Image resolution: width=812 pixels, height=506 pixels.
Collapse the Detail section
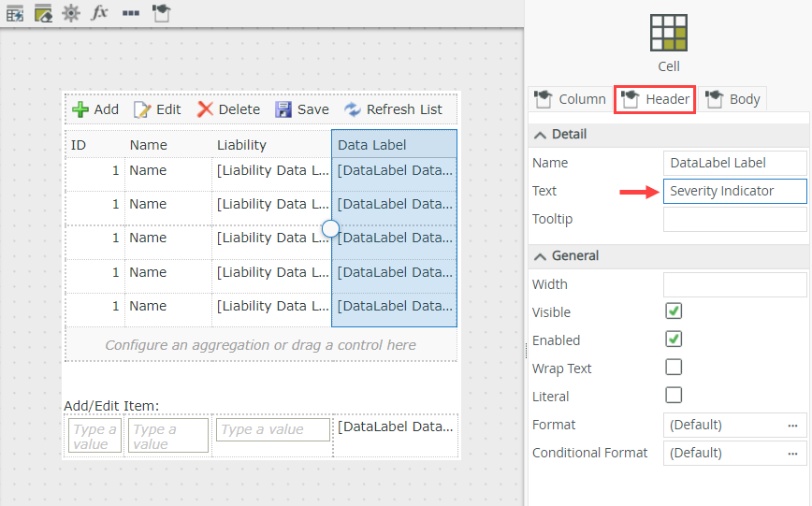click(x=540, y=135)
